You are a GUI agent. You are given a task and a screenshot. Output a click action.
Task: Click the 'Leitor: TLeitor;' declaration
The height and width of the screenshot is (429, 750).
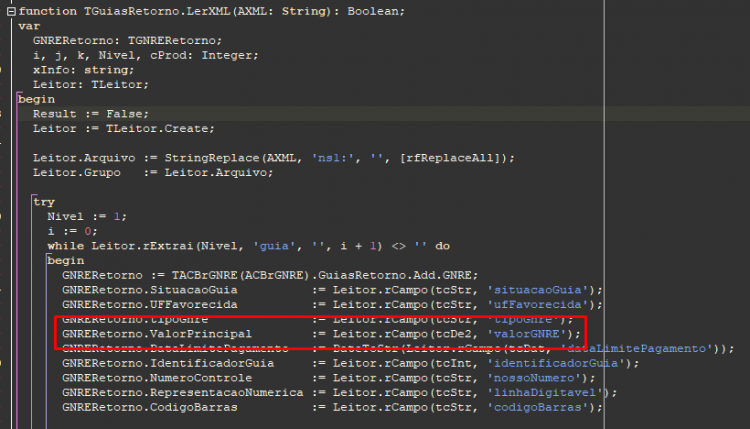(x=90, y=85)
